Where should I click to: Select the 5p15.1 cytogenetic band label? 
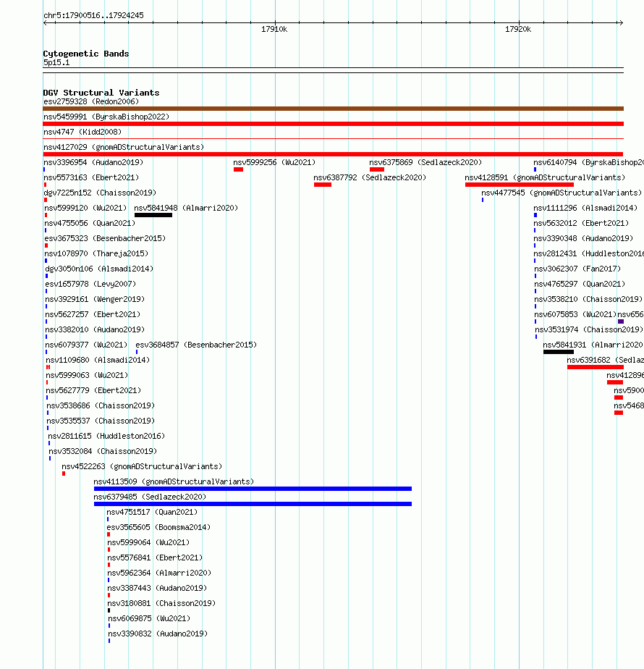(x=56, y=63)
